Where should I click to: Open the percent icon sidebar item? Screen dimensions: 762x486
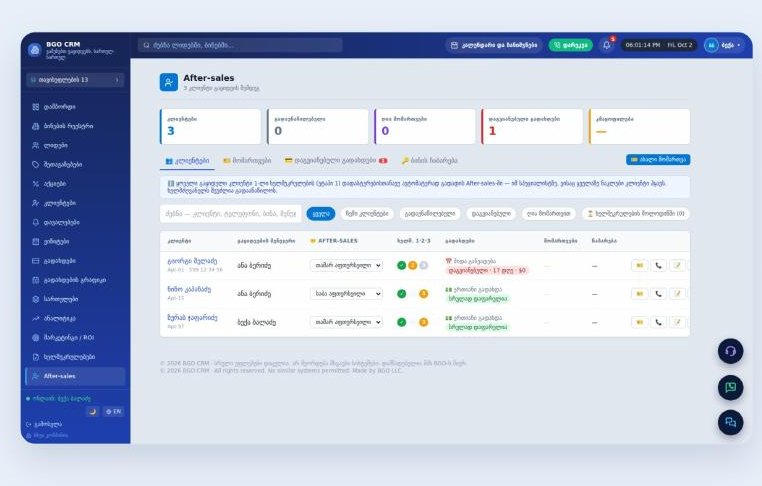click(35, 184)
